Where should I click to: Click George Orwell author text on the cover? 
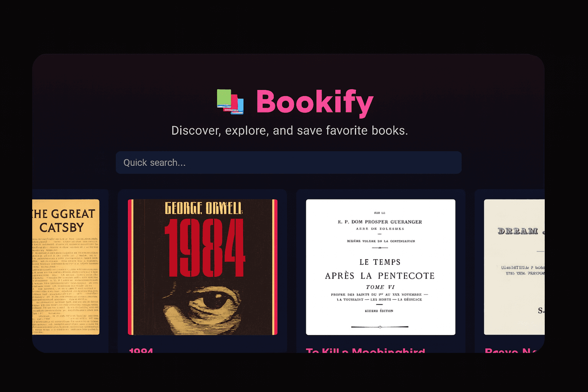coord(203,208)
